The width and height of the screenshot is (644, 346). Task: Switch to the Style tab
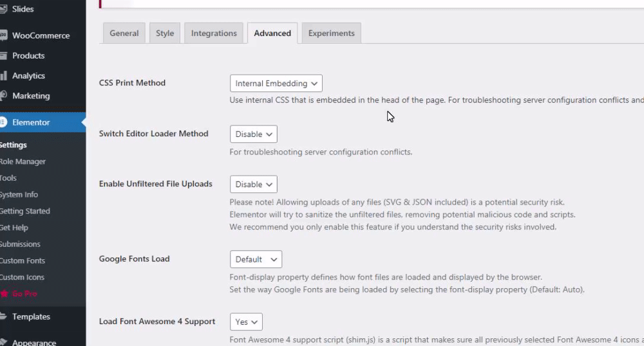[165, 33]
